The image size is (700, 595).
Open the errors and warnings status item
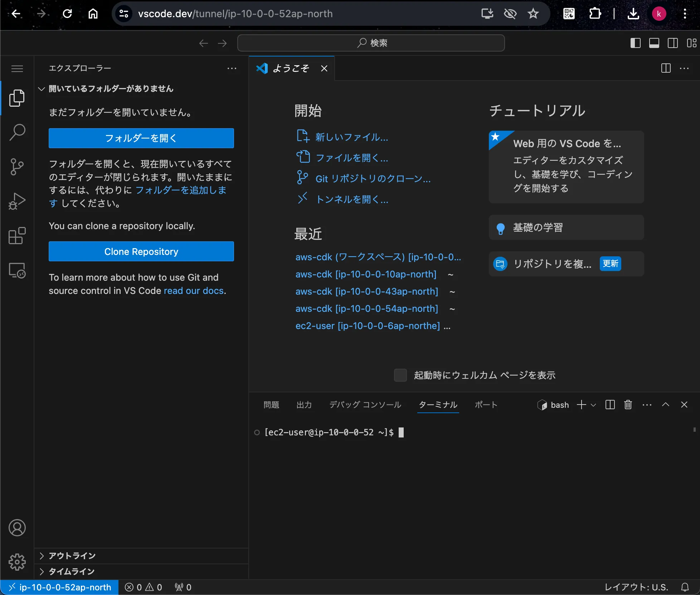[144, 587]
